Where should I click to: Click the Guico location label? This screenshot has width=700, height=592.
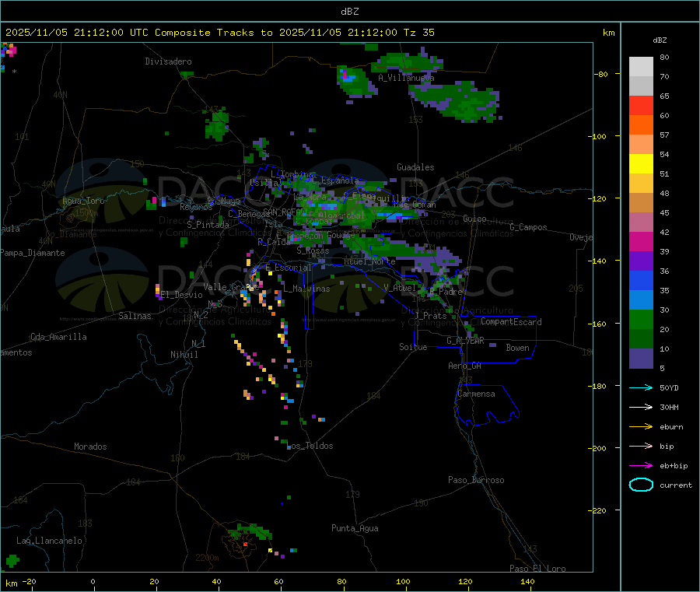click(474, 219)
